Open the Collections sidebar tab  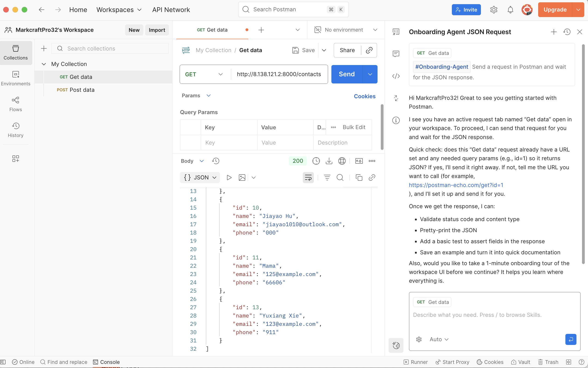click(x=16, y=53)
